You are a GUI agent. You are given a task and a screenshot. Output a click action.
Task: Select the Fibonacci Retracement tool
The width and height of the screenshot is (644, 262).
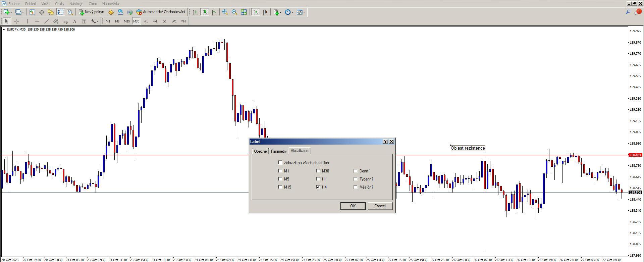[x=65, y=21]
